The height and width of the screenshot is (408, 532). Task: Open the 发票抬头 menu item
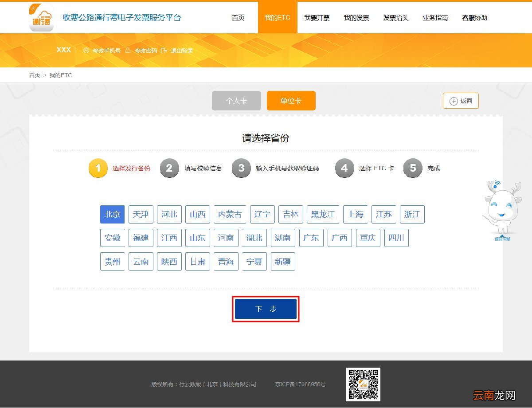coord(396,18)
